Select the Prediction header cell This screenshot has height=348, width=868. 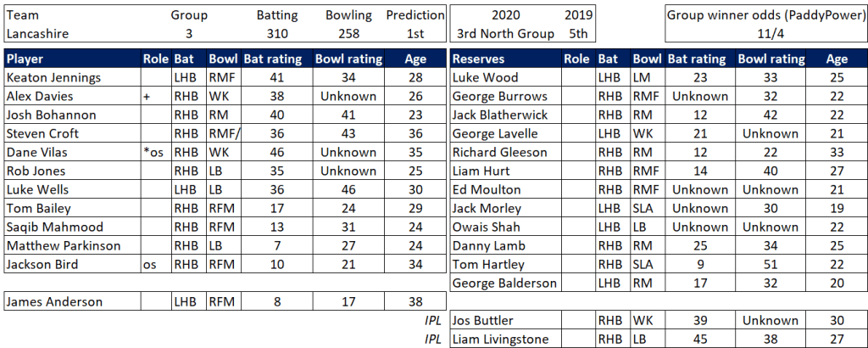tap(415, 15)
